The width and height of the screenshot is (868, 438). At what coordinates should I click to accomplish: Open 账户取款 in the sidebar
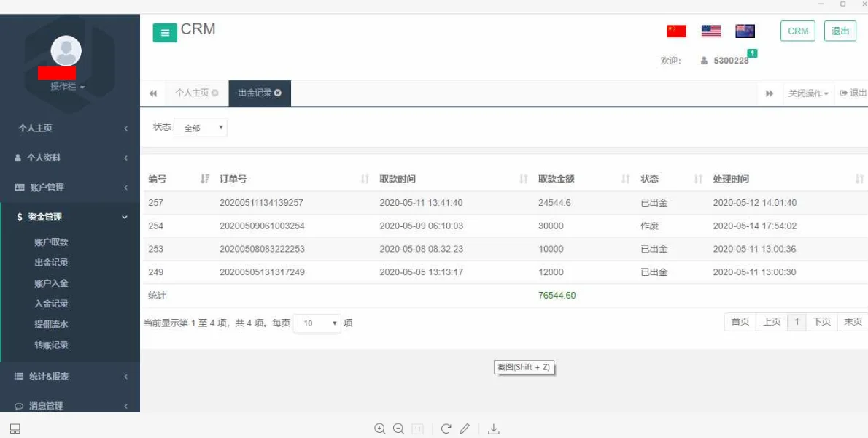[x=51, y=242]
